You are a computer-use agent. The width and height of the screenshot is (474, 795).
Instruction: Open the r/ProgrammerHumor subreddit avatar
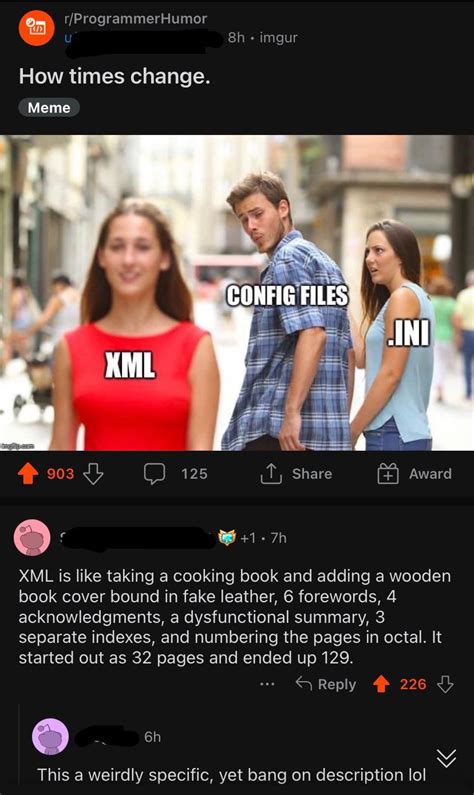click(x=37, y=27)
